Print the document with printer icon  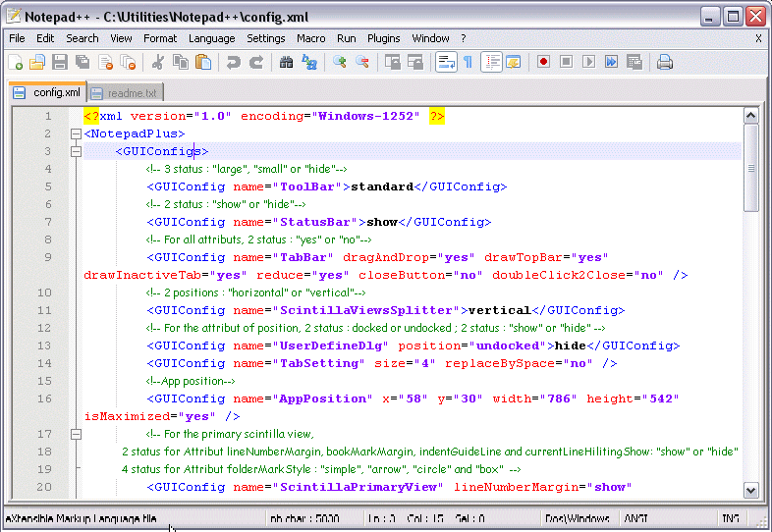[x=665, y=63]
